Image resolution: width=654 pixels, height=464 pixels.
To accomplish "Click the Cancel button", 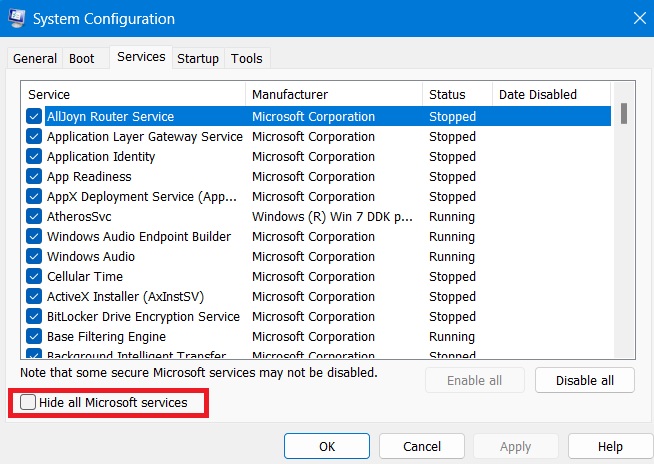I will 422,446.
